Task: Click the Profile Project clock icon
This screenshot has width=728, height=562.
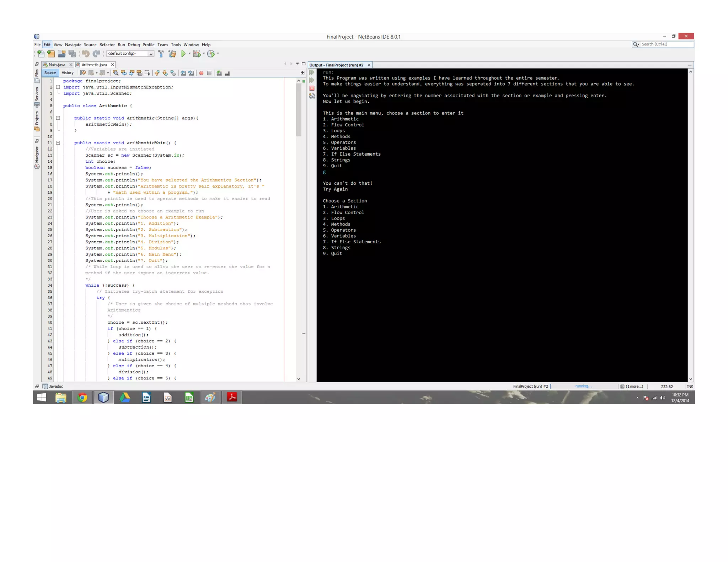Action: pos(211,54)
